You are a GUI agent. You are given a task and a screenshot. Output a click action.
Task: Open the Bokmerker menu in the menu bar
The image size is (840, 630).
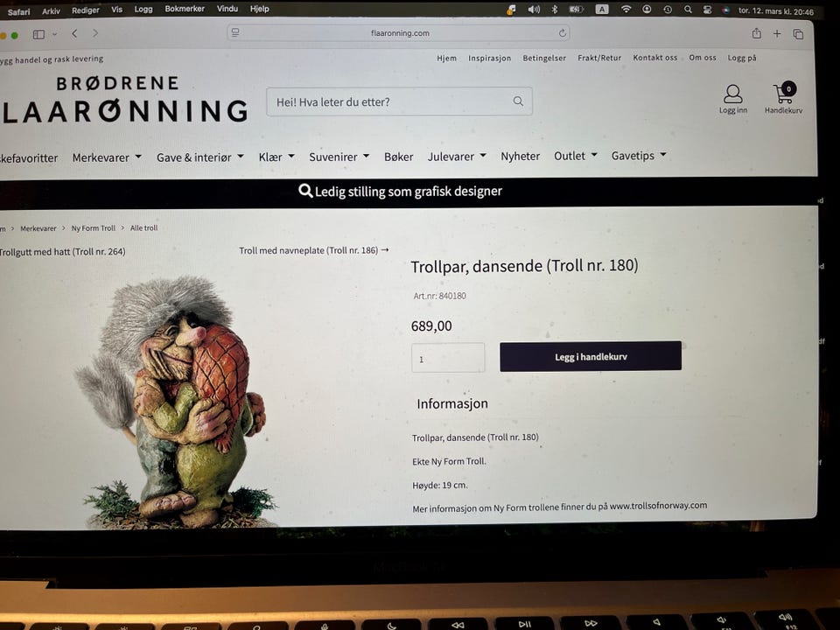[x=185, y=9]
